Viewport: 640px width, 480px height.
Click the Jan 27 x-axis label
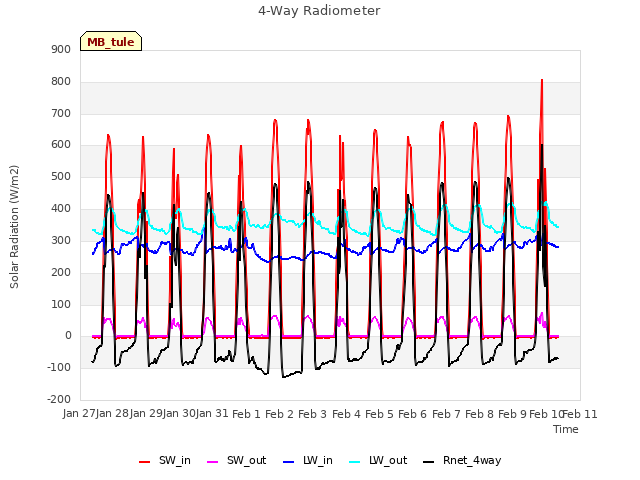click(x=79, y=414)
